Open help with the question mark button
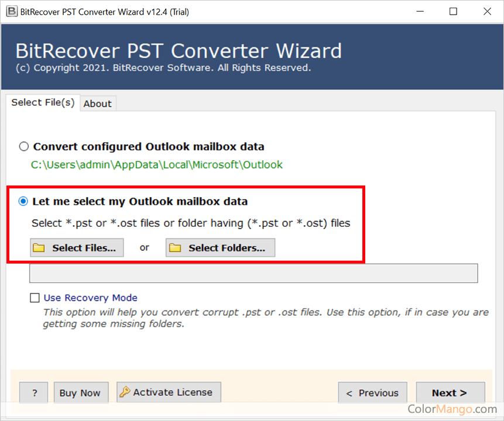Image resolution: width=504 pixels, height=421 pixels. pyautogui.click(x=34, y=392)
